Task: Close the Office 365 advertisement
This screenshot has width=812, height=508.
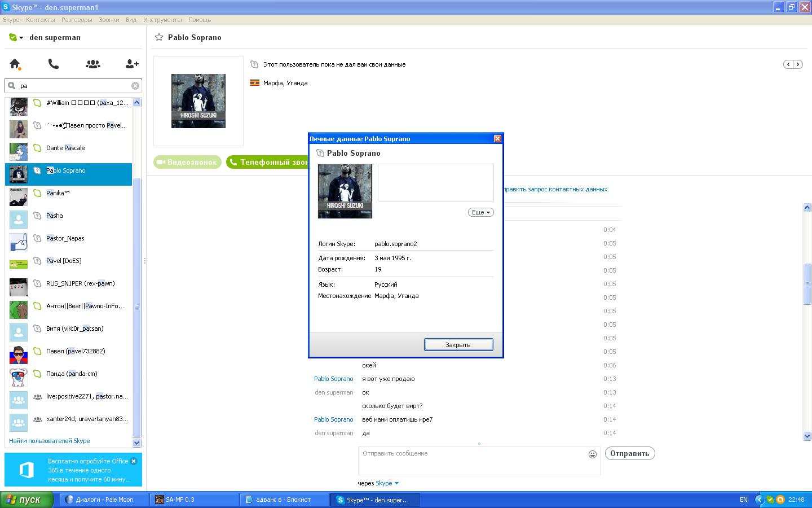Action: tap(134, 461)
